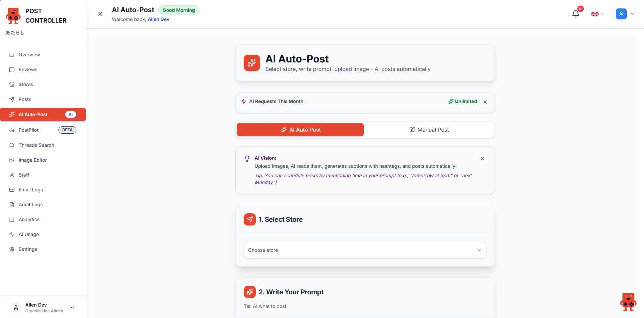This screenshot has height=318, width=644.
Task: Close the sidebar with the X icon
Action: pyautogui.click(x=100, y=14)
